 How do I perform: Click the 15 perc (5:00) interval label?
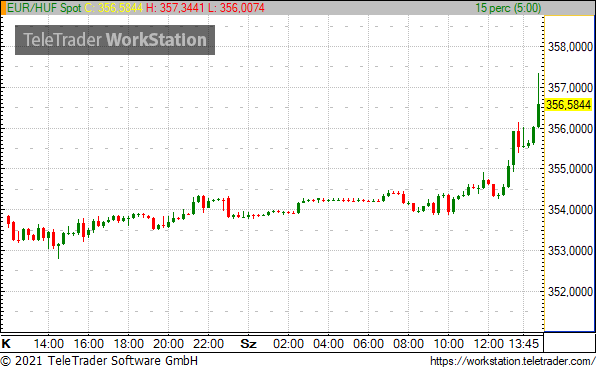pos(508,8)
